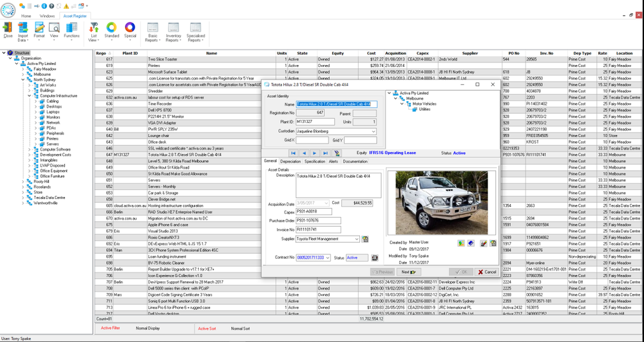This screenshot has height=342, width=644.
Task: Click the contract icon next to Status field
Action: [374, 258]
